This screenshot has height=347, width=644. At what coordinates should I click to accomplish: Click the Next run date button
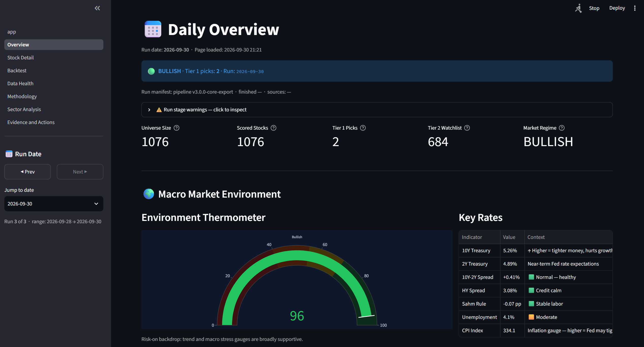click(x=80, y=172)
